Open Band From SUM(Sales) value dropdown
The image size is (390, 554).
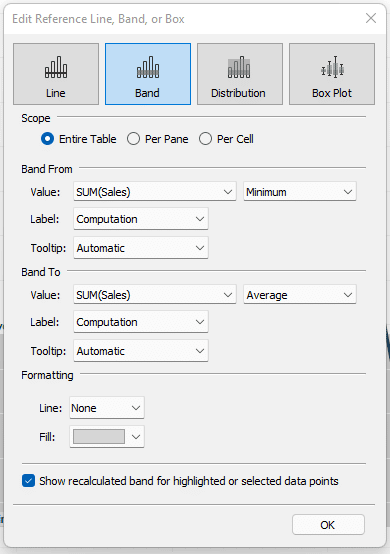155,191
